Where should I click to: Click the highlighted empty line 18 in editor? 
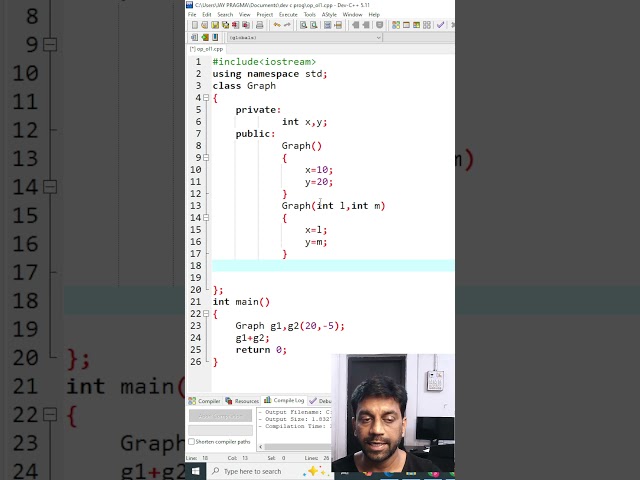[x=333, y=266]
